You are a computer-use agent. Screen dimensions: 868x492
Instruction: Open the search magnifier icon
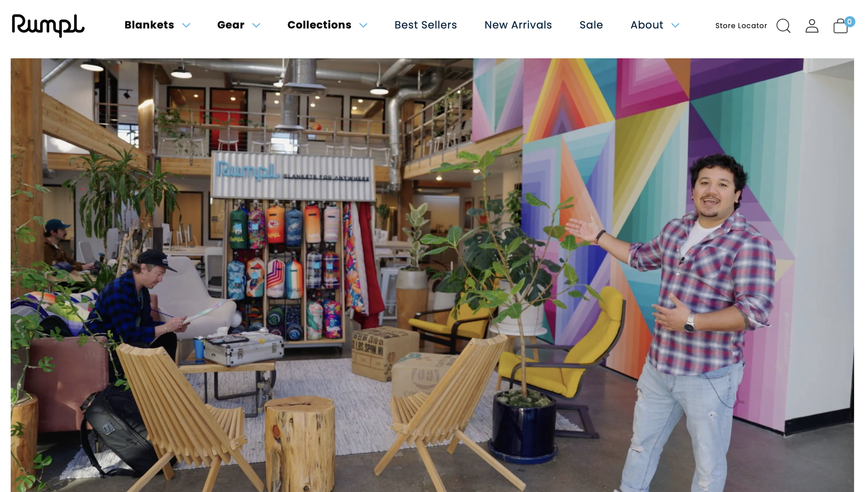(783, 26)
